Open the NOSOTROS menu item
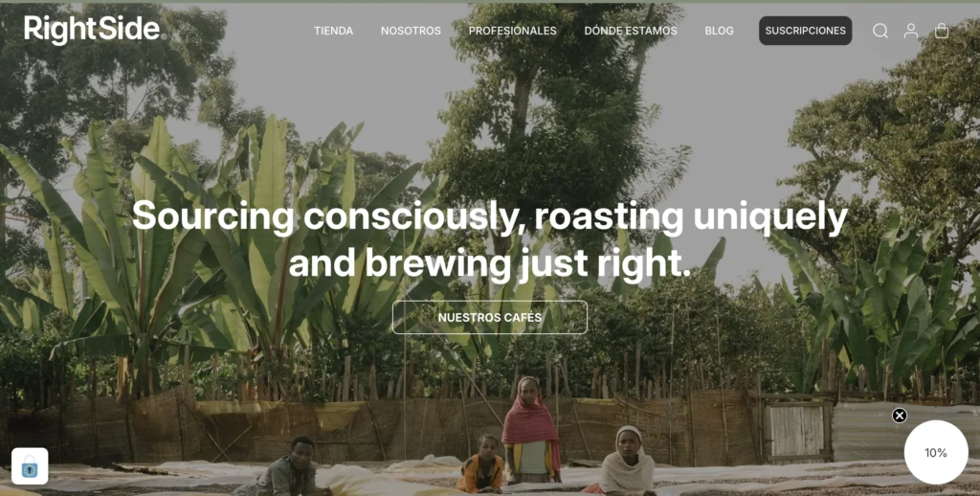980x496 pixels. pyautogui.click(x=411, y=31)
